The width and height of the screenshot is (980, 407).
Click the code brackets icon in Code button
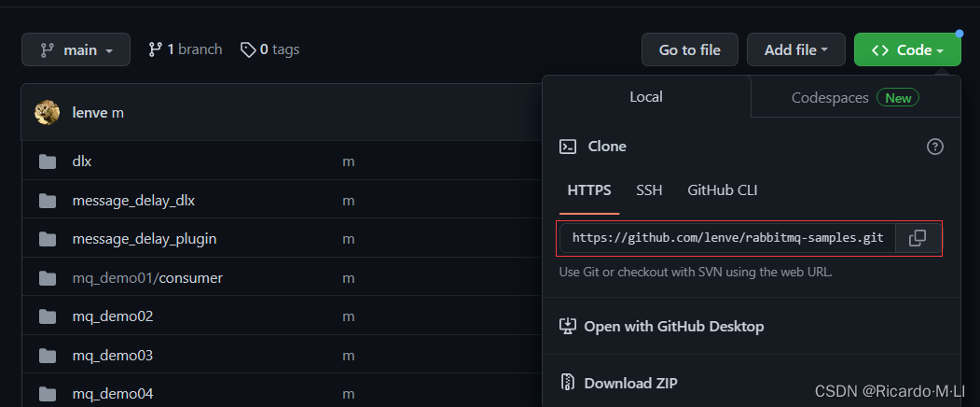[x=880, y=50]
